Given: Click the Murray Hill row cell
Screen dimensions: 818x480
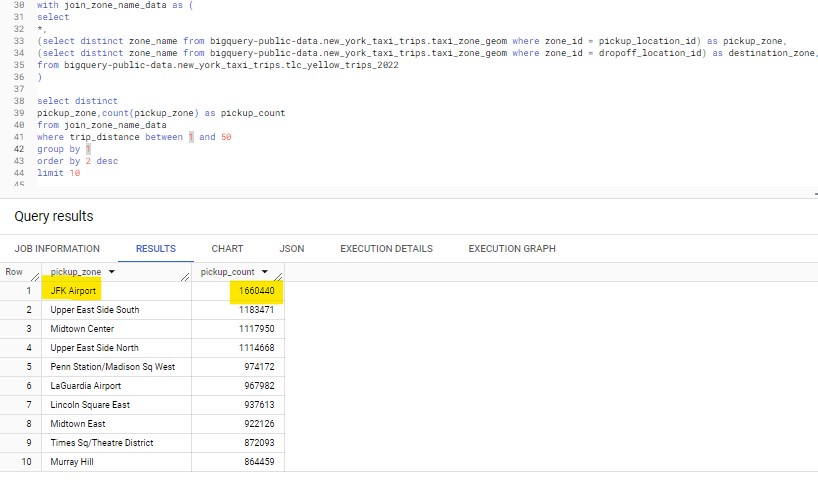Looking at the screenshot, I should click(x=74, y=462).
